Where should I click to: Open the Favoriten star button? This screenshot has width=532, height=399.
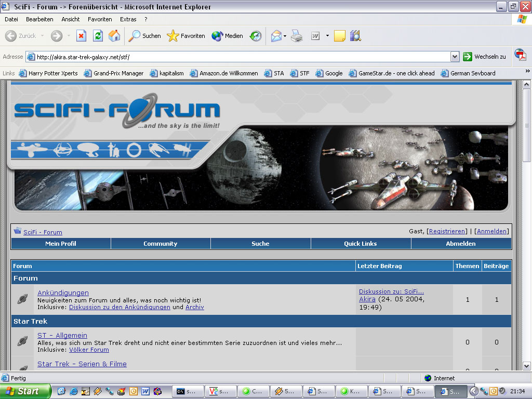[185, 36]
